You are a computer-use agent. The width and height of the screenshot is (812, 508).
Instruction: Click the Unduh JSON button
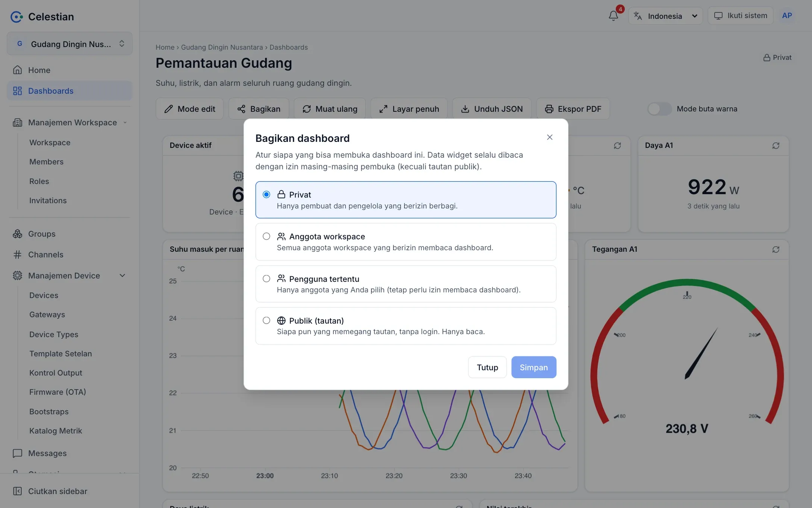pyautogui.click(x=492, y=109)
